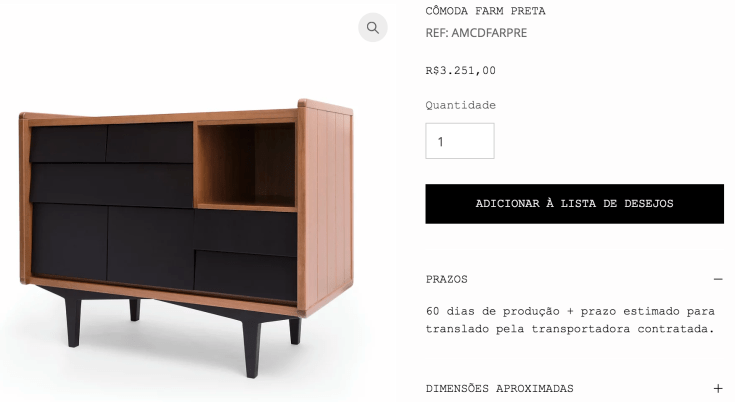The image size is (735, 402).
Task: Click the Quantidade input field
Action: [459, 141]
